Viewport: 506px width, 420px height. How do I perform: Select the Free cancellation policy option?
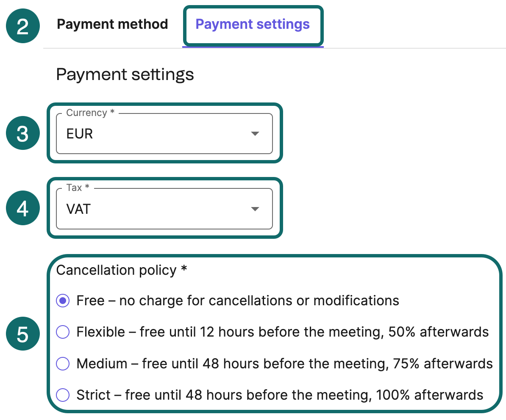(62, 301)
